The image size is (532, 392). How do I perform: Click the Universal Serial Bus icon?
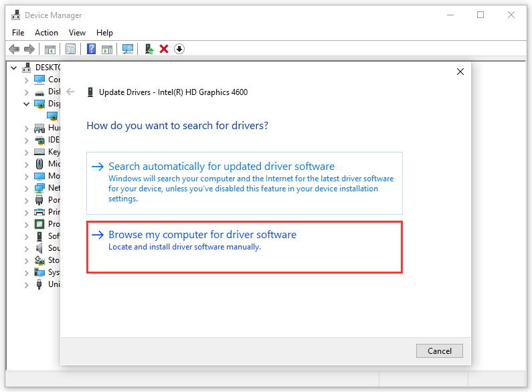coord(39,284)
